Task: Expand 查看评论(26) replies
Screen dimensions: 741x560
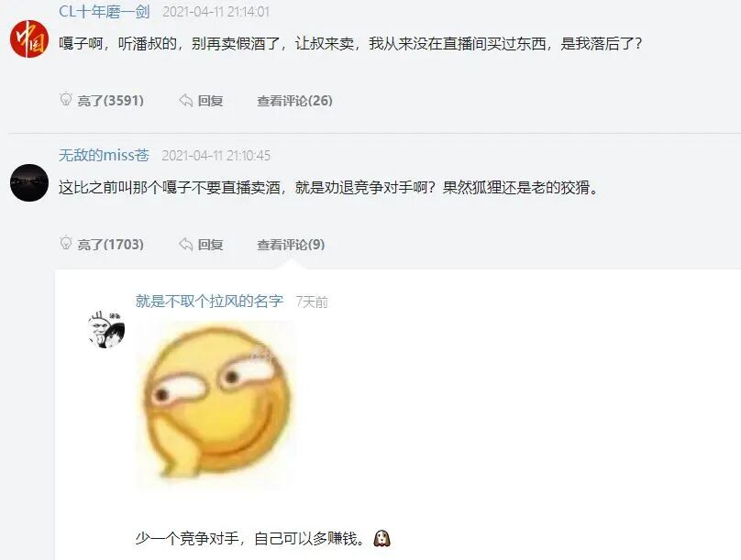Action: [x=294, y=101]
